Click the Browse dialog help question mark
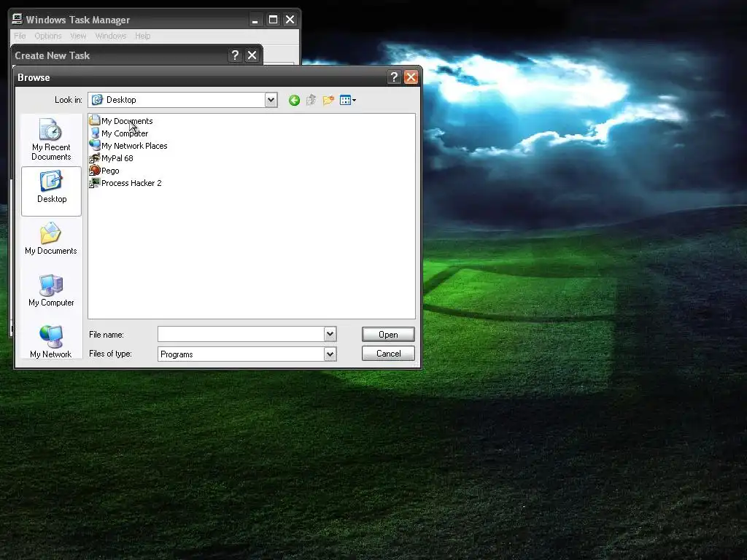This screenshot has width=747, height=560. pos(393,77)
